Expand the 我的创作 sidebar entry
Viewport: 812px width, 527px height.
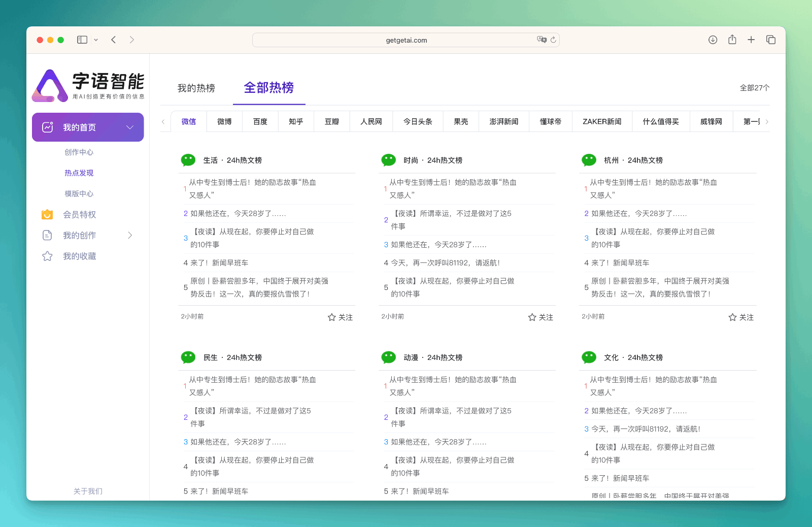tap(130, 235)
